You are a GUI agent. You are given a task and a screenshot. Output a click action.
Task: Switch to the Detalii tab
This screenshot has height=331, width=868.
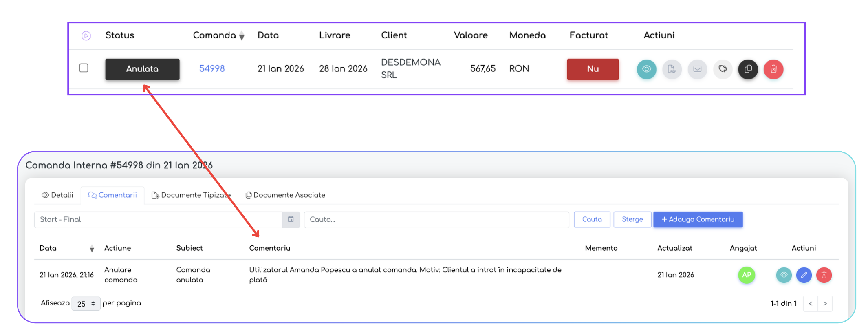57,195
